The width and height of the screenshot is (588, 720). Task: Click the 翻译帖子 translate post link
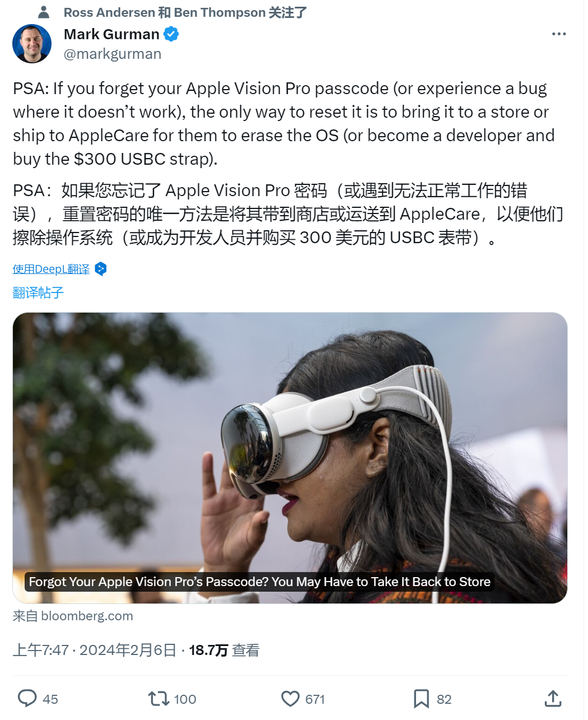click(x=38, y=292)
